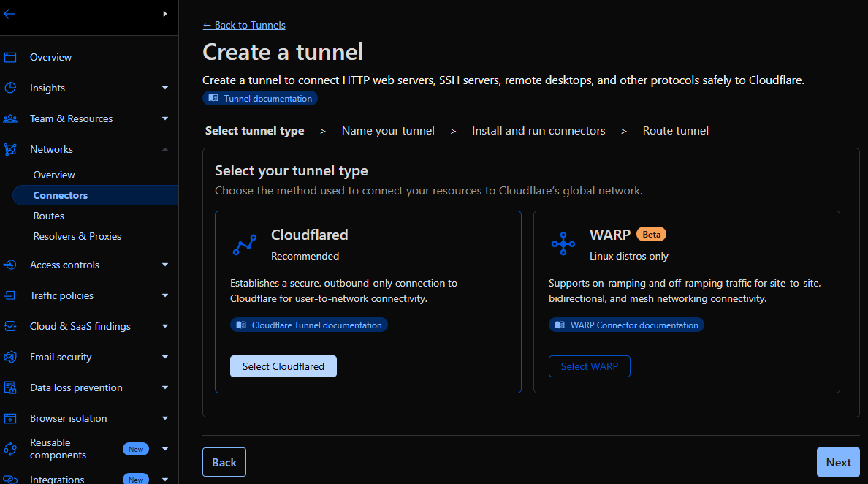Screen dimensions: 868x484
Task: Click the Networks sidebar icon
Action: [x=10, y=149]
